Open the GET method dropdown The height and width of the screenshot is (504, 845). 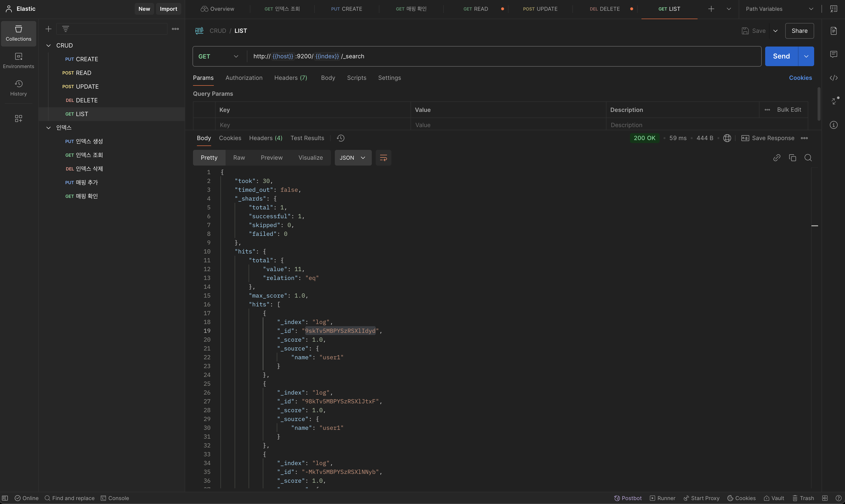(x=218, y=56)
